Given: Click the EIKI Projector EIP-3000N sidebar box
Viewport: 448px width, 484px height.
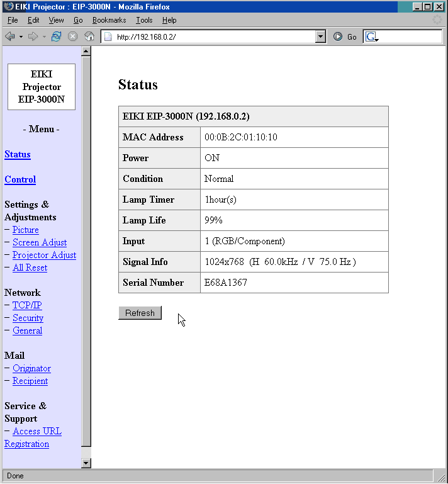Looking at the screenshot, I should [42, 87].
